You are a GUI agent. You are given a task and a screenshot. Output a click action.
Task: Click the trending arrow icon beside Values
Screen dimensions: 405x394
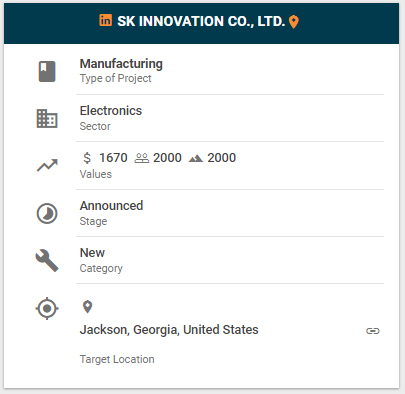(x=47, y=165)
